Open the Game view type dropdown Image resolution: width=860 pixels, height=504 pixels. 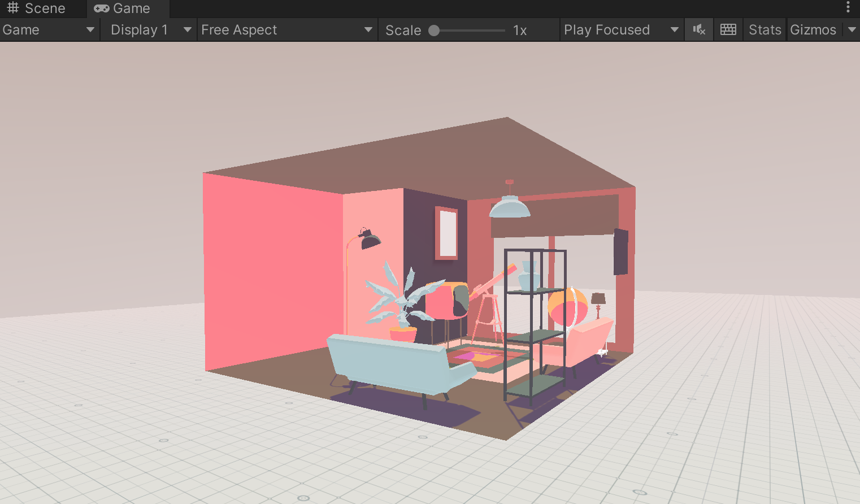[x=49, y=30]
